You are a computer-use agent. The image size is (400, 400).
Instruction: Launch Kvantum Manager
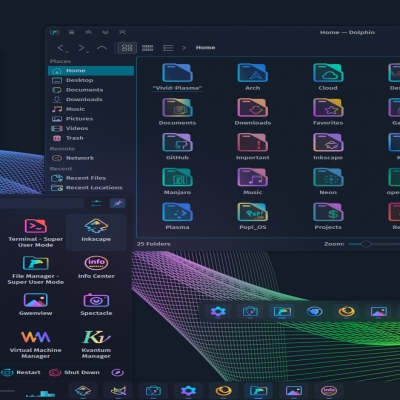tap(96, 344)
